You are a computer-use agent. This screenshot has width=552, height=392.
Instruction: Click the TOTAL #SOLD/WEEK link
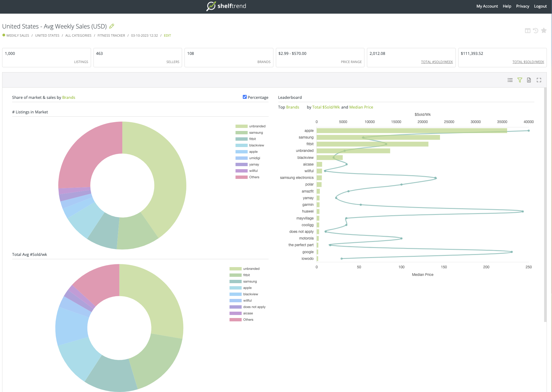pyautogui.click(x=437, y=62)
